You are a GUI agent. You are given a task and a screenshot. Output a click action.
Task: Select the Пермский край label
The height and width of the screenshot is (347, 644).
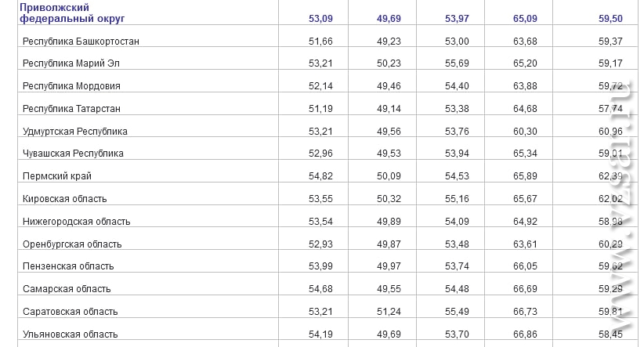[57, 176]
